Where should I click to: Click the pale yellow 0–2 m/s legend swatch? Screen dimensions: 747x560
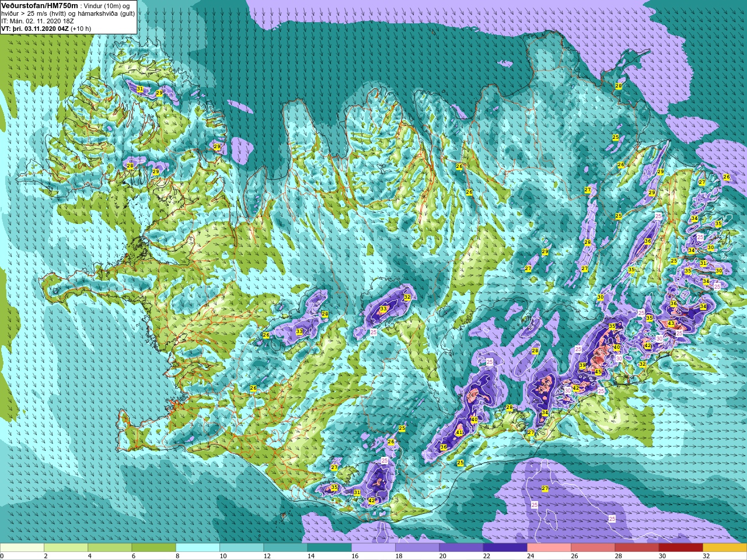[22, 547]
